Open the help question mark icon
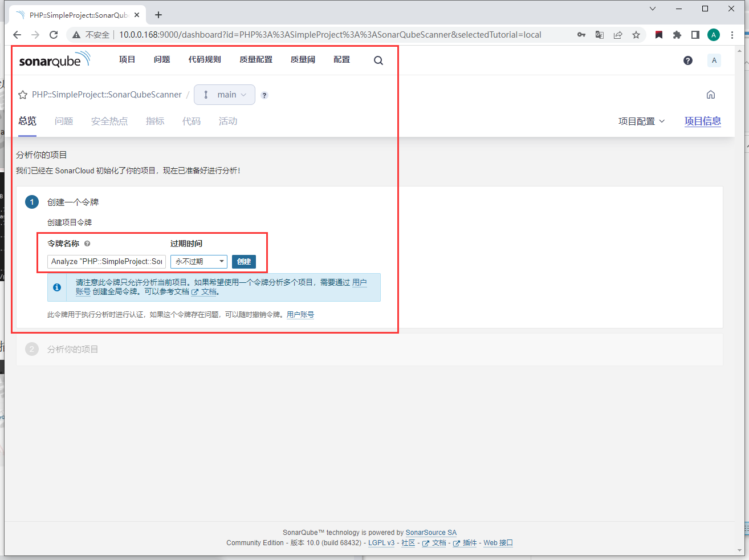Image resolution: width=749 pixels, height=560 pixels. [x=688, y=60]
